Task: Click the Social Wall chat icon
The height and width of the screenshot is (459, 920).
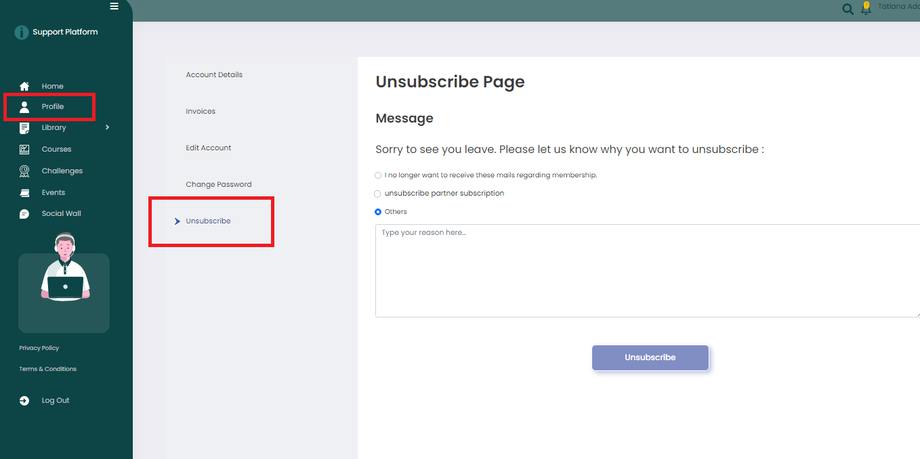Action: (24, 214)
